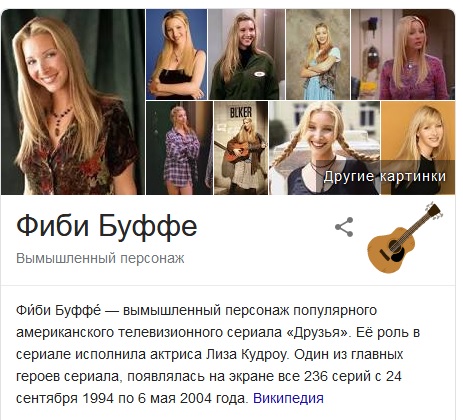
Task: Open the Википедия link
Action: 288,398
